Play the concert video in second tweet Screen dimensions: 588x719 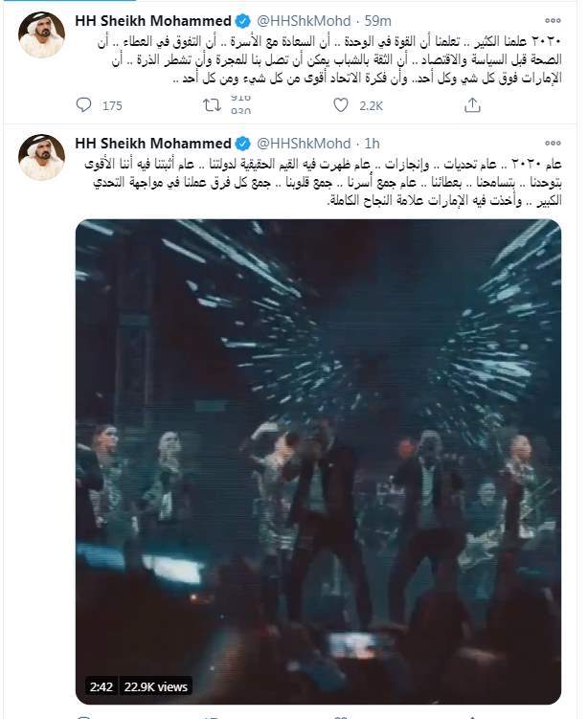pyautogui.click(x=318, y=461)
